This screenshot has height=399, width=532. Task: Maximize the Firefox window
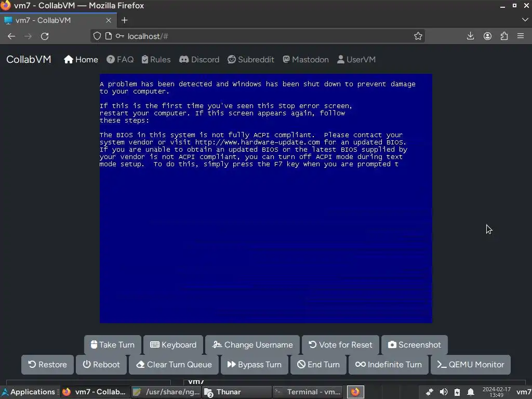coord(515,6)
